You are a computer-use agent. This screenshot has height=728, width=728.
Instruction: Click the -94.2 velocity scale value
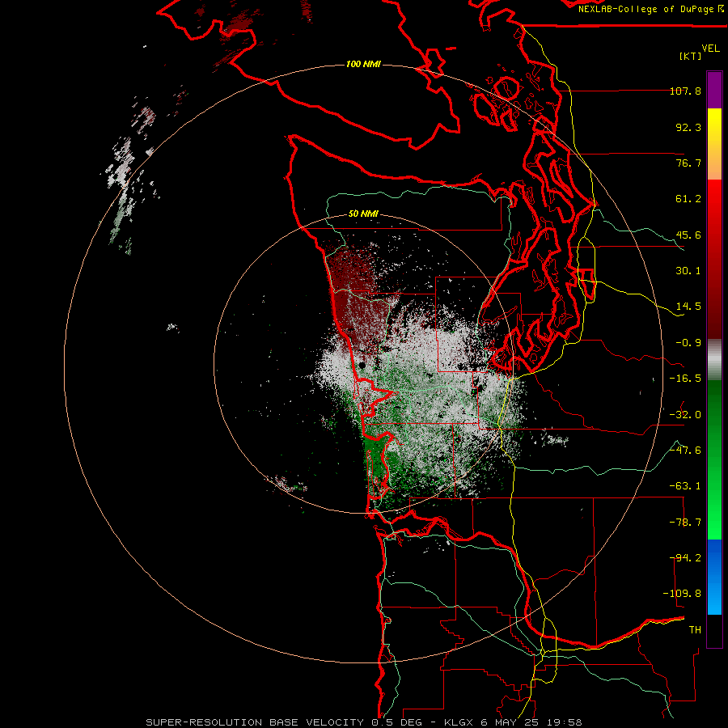[685, 558]
